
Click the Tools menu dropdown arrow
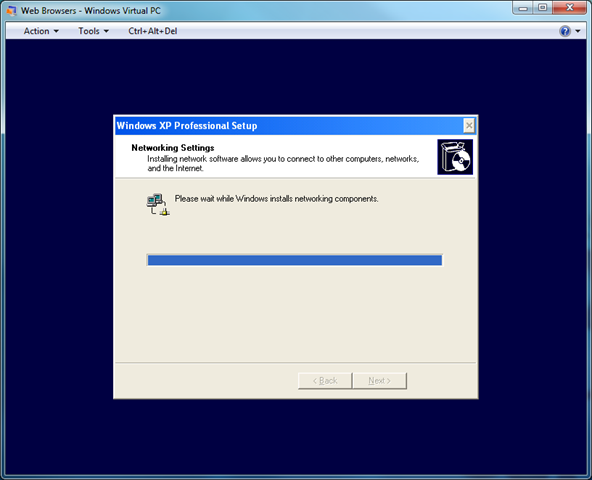click(x=106, y=31)
